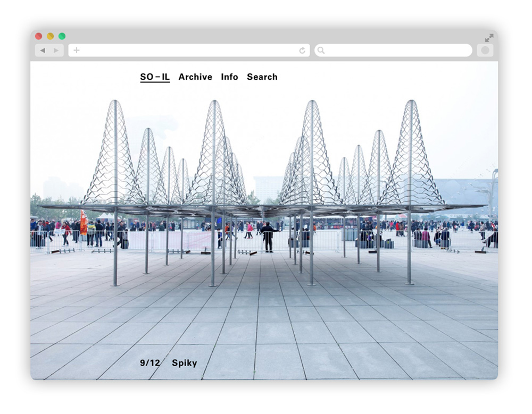Screen dimensions: 532x414
Task: Click the man standing under the pavilion
Action: point(268,236)
